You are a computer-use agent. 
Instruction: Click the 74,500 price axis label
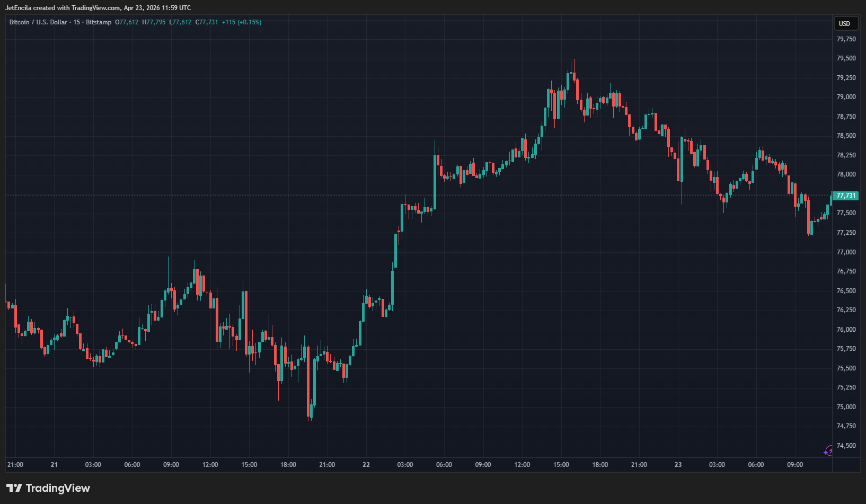click(x=846, y=446)
